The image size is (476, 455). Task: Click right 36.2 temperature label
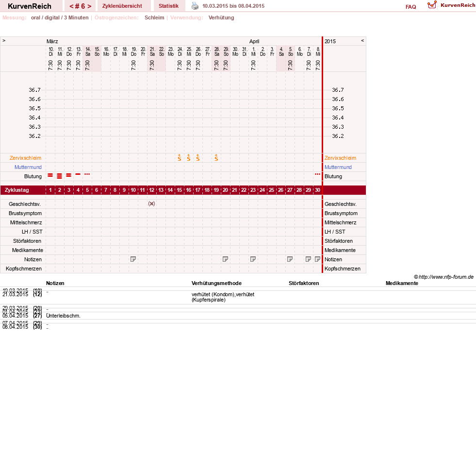338,136
